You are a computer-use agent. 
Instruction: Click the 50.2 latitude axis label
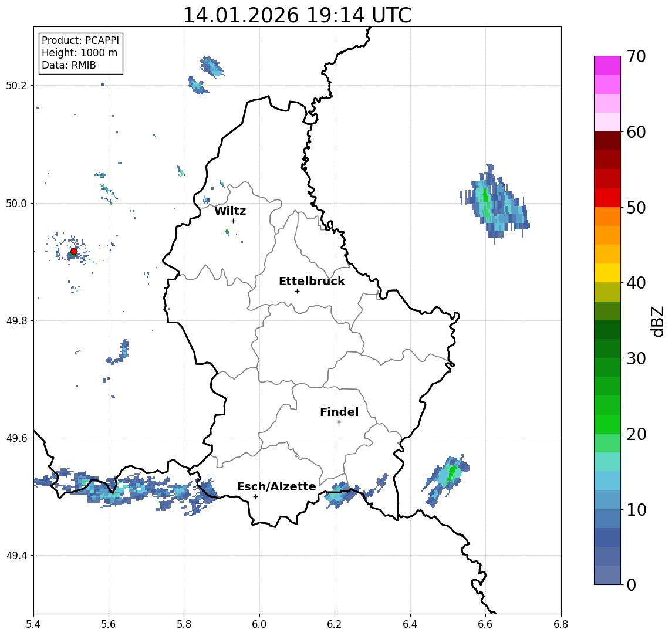click(x=16, y=85)
